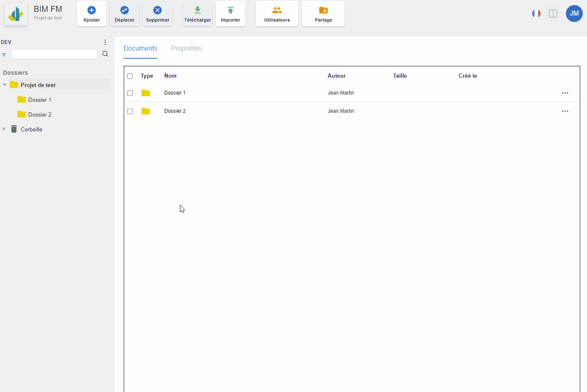The height and width of the screenshot is (392, 587).
Task: Check the checkbox next to Dossier 1
Action: [x=130, y=93]
